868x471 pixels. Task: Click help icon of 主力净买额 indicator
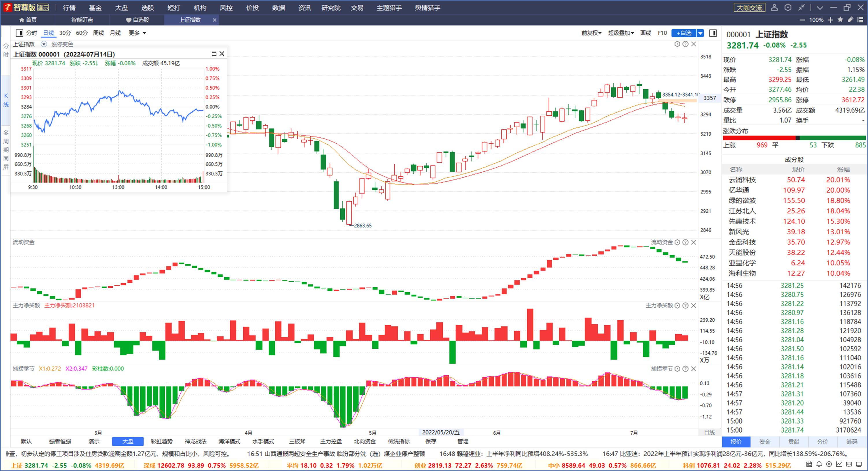tap(685, 305)
